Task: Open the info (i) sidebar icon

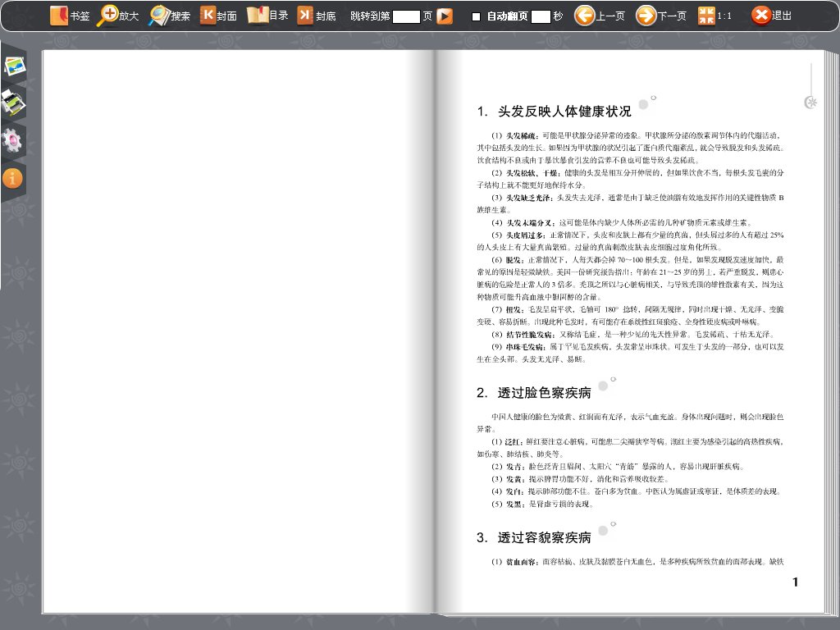Action: (12, 178)
